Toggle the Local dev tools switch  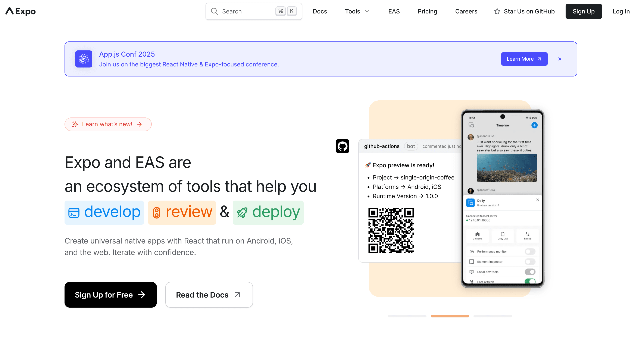[530, 272]
